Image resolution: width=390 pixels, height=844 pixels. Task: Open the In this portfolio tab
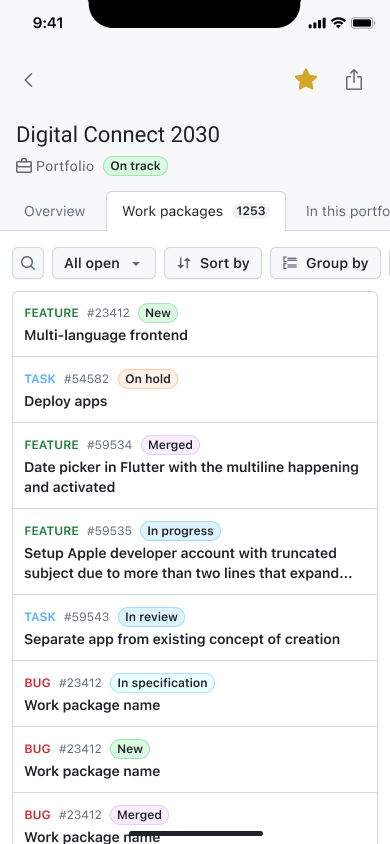click(348, 211)
